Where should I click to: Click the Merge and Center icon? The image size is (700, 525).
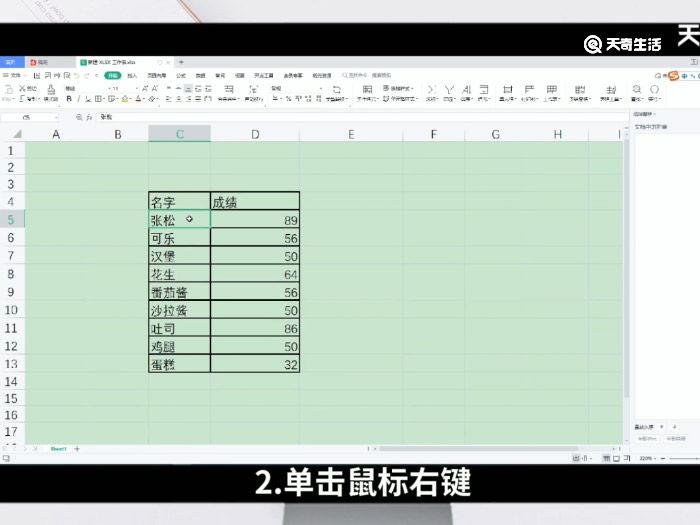click(229, 90)
